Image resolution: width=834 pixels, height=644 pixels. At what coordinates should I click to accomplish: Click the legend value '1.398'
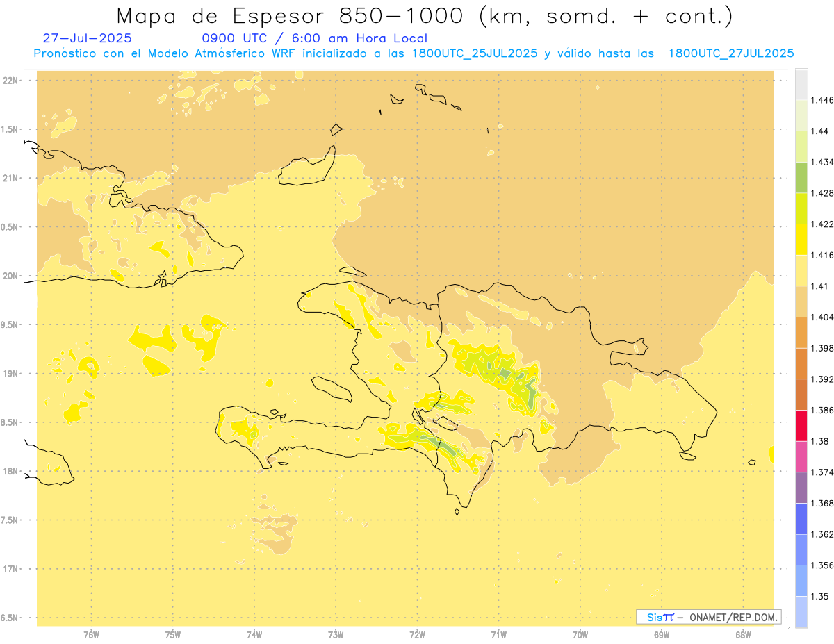tap(822, 348)
